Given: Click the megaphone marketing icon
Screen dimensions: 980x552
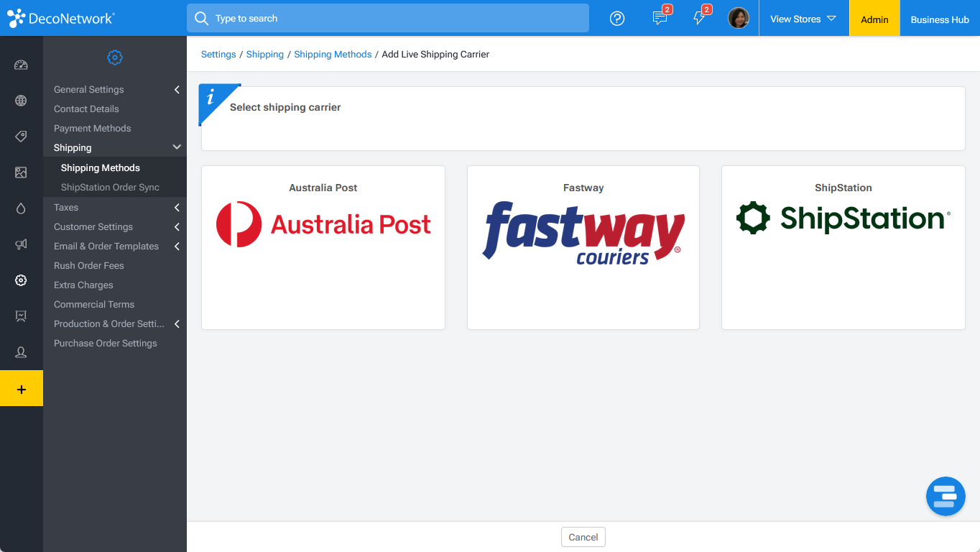Looking at the screenshot, I should point(21,244).
